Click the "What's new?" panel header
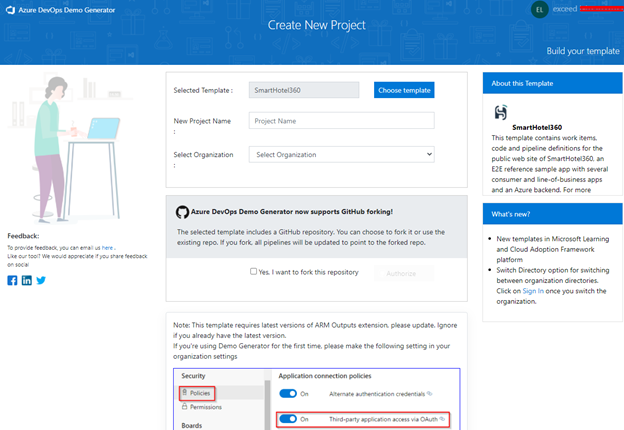 [x=552, y=214]
